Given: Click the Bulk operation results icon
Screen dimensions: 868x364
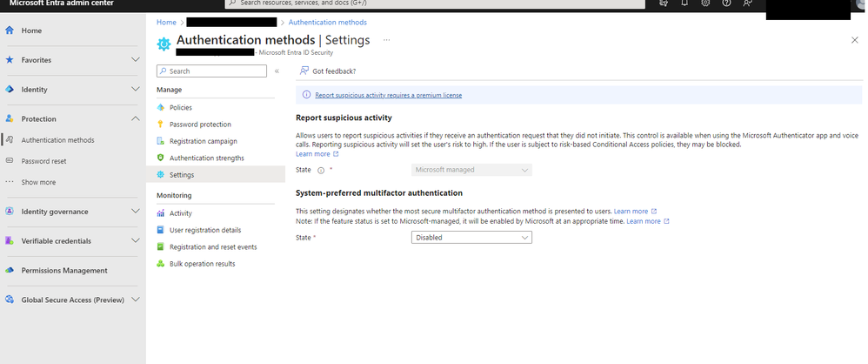Looking at the screenshot, I should [x=161, y=264].
